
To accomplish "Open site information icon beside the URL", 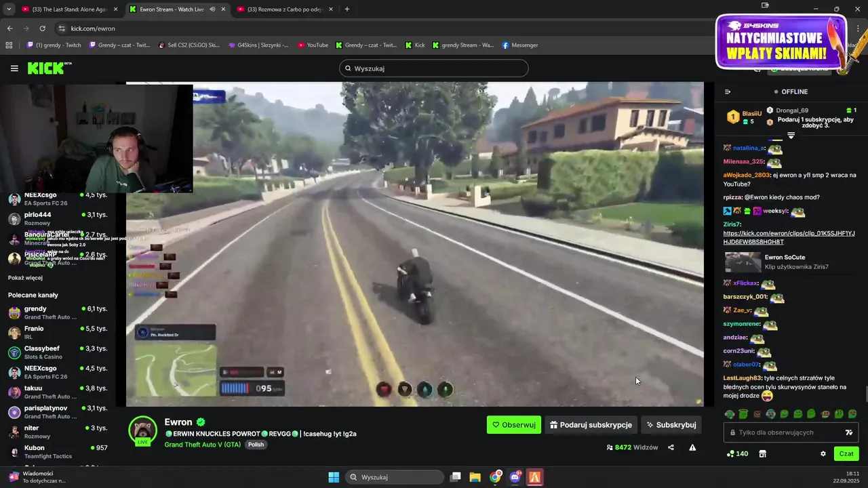I will tap(62, 28).
